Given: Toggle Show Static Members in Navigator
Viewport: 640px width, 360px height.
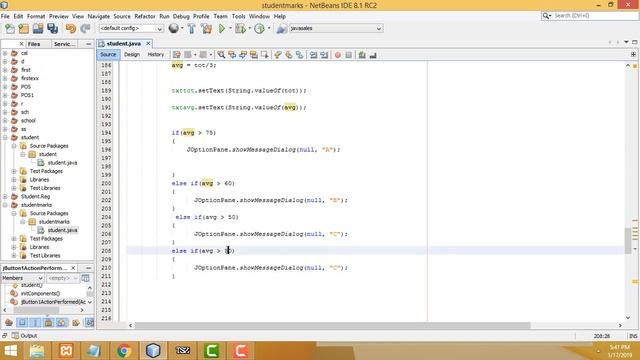Looking at the screenshot, I should 35,323.
